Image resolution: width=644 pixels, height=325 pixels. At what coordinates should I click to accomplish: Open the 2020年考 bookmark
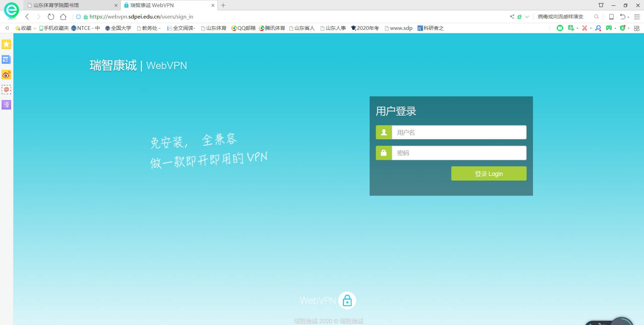coord(365,28)
